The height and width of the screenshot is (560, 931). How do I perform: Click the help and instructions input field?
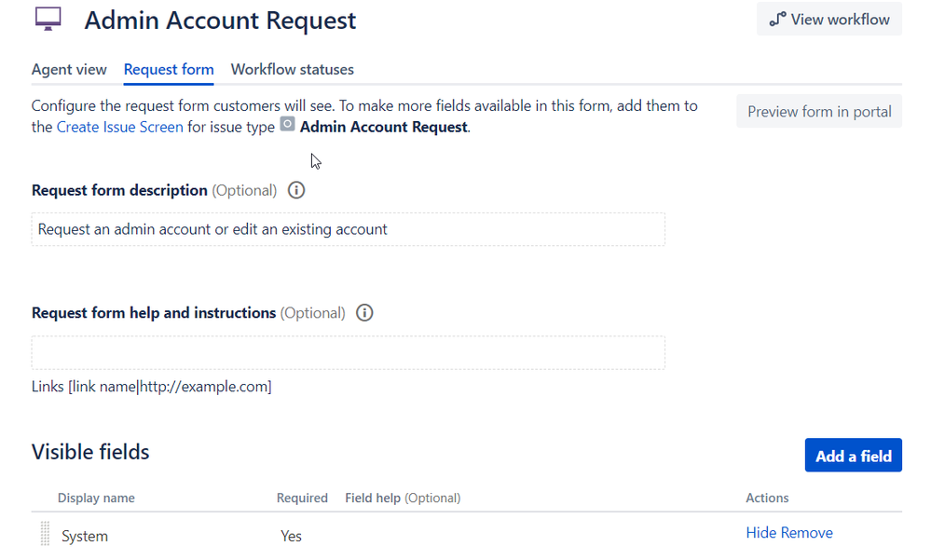tap(349, 352)
